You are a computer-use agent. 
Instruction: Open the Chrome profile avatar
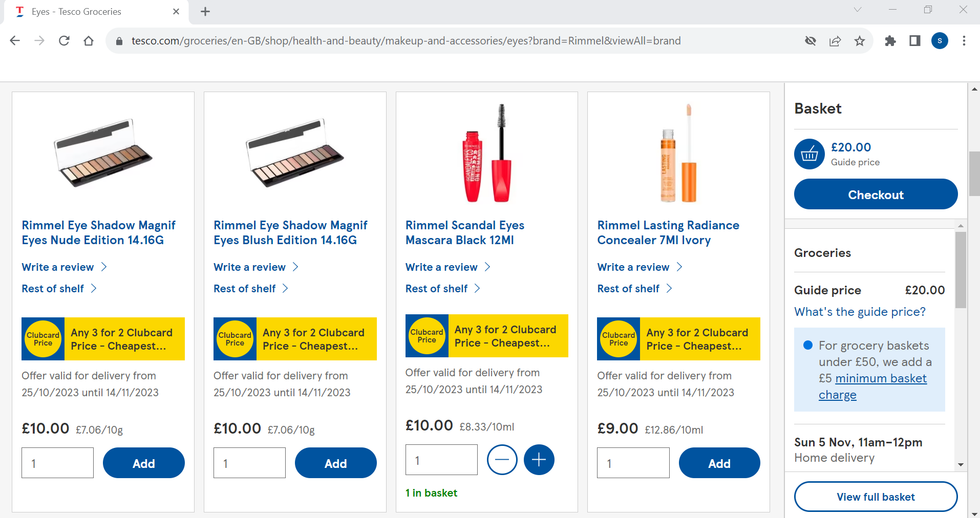(939, 41)
